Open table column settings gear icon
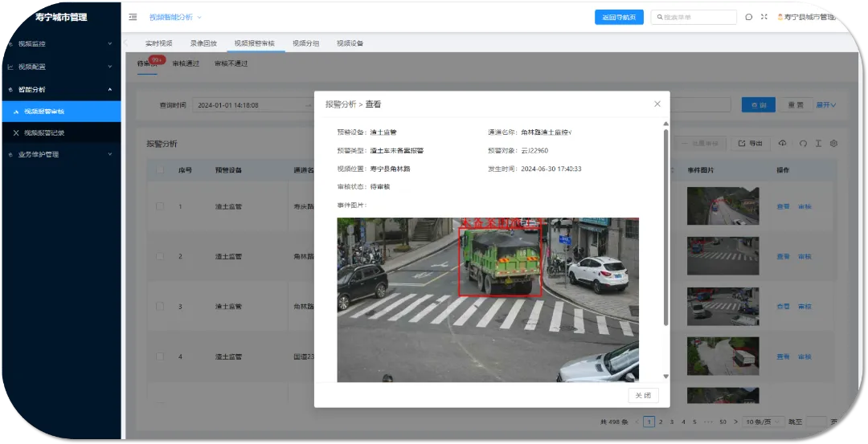The width and height of the screenshot is (868, 444). 833,144
